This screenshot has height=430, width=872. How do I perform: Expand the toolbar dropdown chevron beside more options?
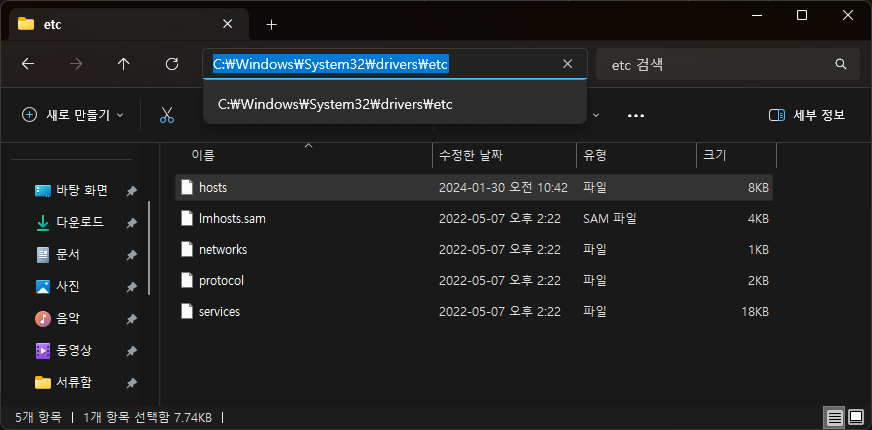click(x=596, y=115)
